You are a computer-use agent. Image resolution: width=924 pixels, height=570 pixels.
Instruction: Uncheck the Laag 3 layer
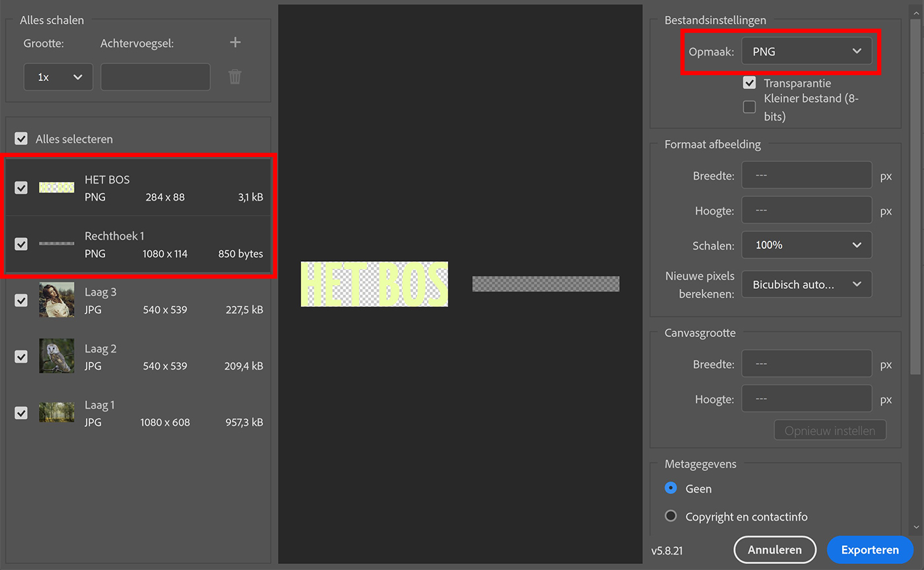click(21, 300)
